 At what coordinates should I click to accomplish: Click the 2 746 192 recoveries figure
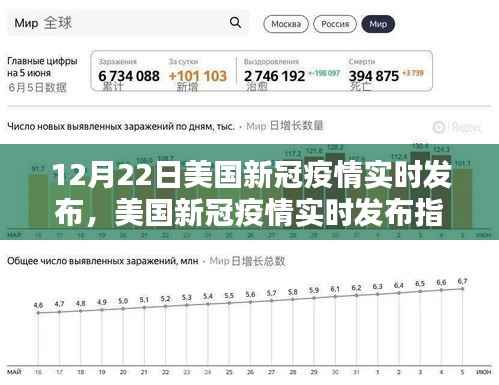pyautogui.click(x=274, y=76)
